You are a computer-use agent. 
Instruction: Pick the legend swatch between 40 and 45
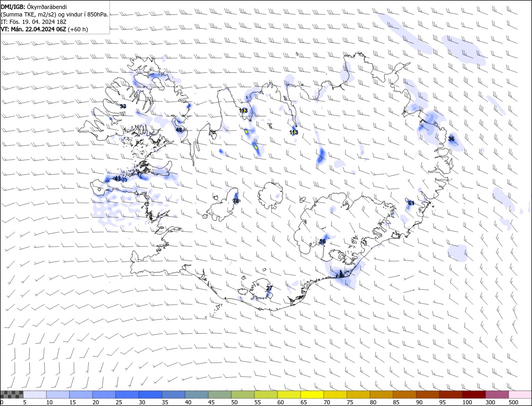coord(197,394)
